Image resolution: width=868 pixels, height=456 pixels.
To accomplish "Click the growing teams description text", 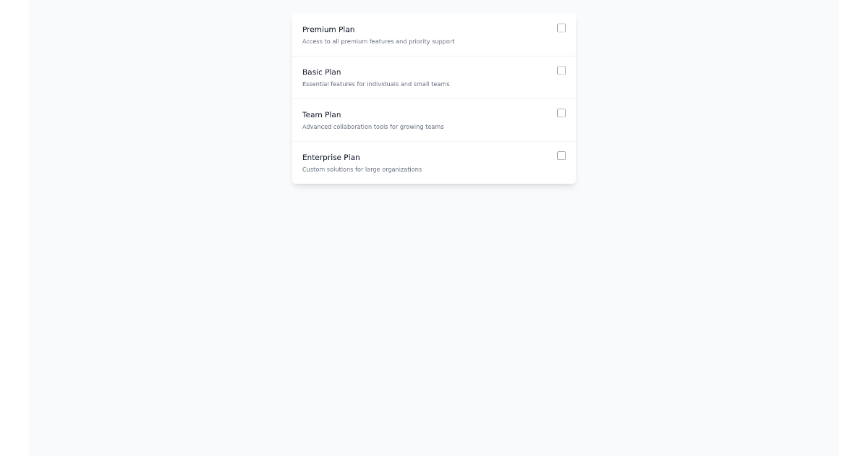I will (x=373, y=127).
